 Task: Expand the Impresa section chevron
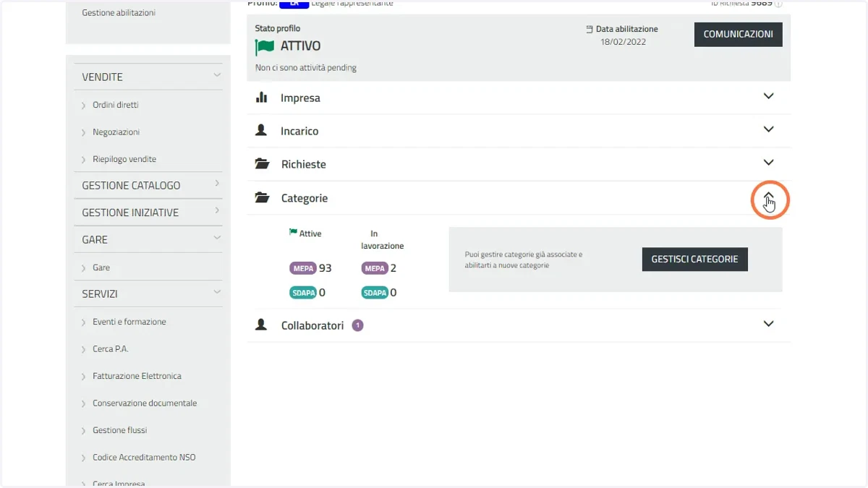pyautogui.click(x=769, y=96)
